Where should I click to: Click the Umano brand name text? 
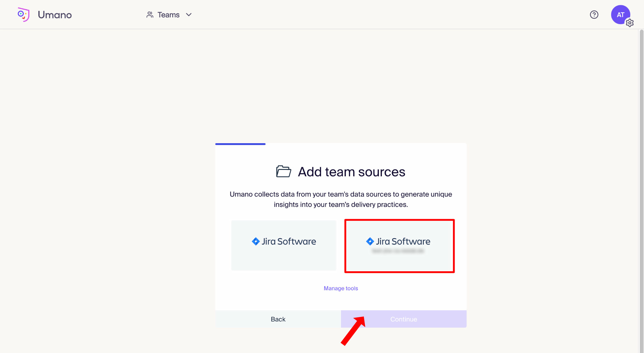click(x=55, y=15)
